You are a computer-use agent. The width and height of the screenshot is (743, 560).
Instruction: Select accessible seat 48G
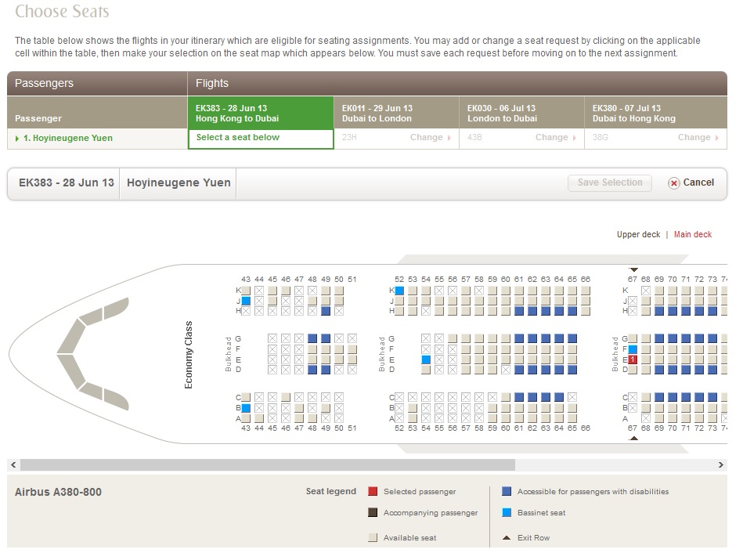point(312,339)
